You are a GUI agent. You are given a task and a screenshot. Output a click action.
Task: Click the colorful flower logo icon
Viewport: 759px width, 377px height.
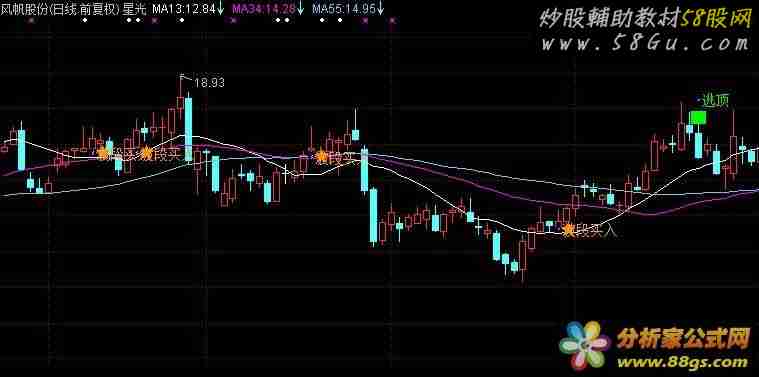coord(585,345)
